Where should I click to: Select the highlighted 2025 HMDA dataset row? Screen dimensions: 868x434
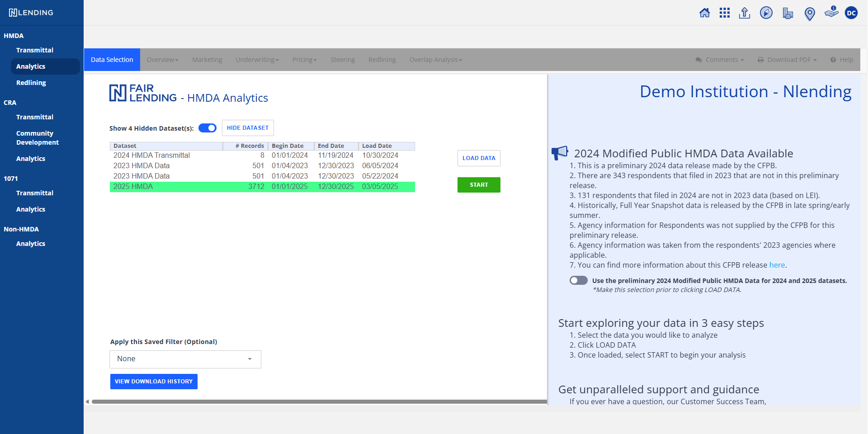pyautogui.click(x=262, y=187)
